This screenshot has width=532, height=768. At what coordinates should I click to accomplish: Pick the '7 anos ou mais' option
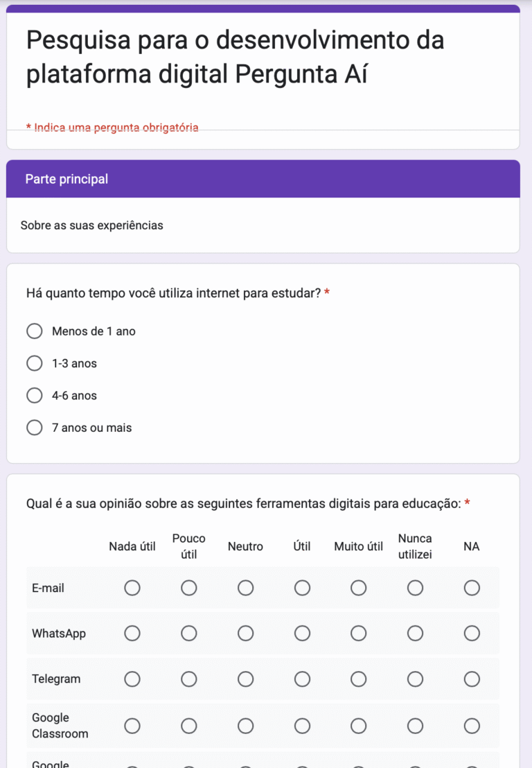click(x=35, y=428)
